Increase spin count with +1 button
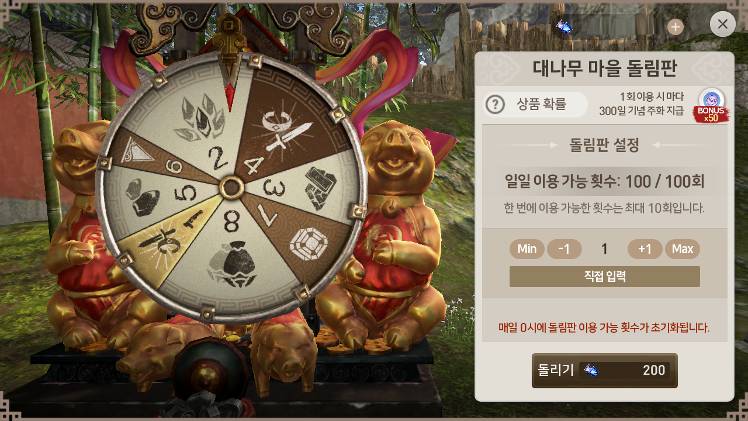748x421 pixels. (x=645, y=249)
